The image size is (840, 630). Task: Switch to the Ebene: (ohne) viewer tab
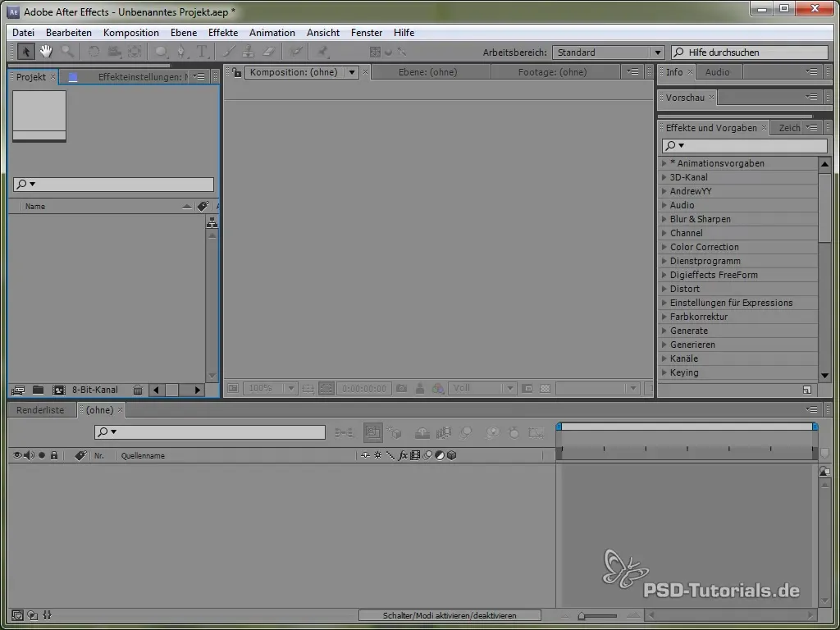[x=427, y=72]
